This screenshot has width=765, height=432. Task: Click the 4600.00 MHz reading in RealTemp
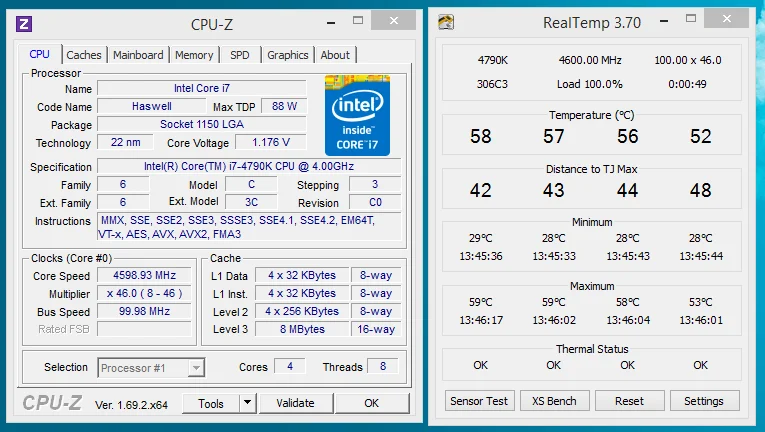tap(590, 60)
